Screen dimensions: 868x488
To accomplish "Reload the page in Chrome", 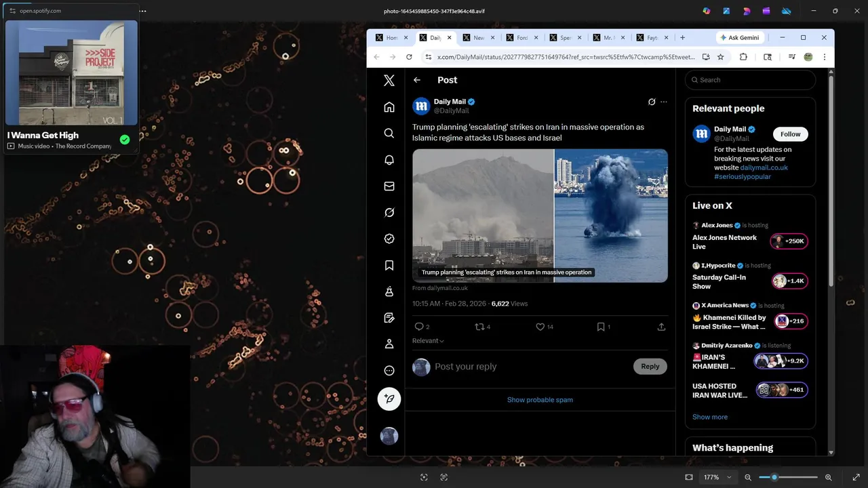I will [x=409, y=57].
